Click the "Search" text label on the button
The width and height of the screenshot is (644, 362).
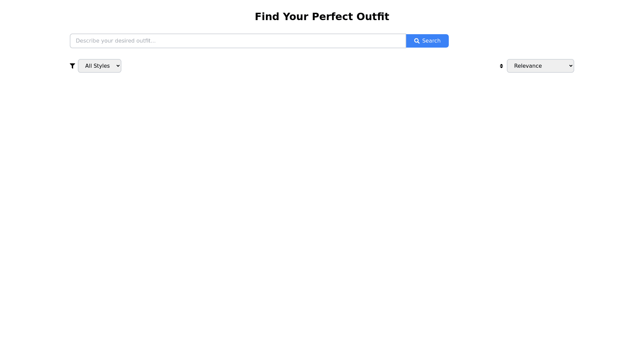point(431,41)
